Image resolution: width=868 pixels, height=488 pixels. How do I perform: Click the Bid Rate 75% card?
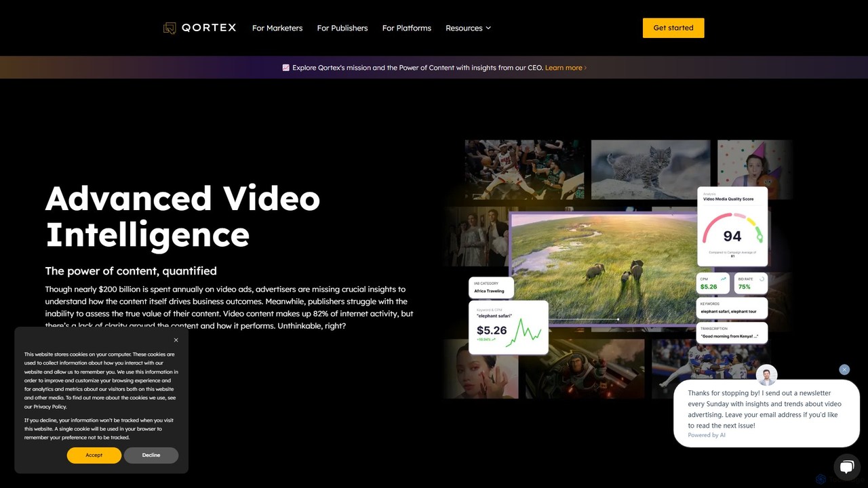[751, 283]
